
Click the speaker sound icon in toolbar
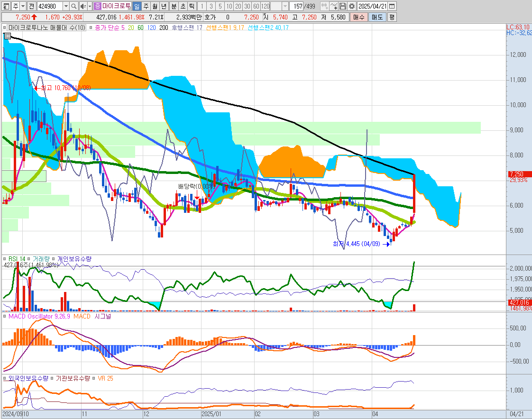pos(83,6)
